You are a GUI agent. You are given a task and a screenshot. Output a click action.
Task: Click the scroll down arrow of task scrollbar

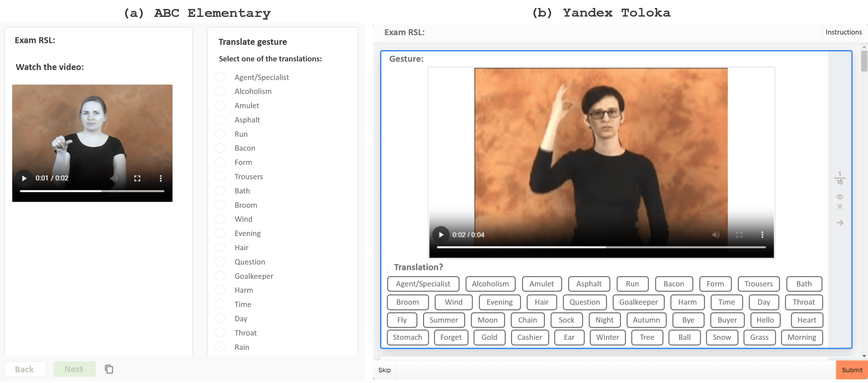(x=864, y=356)
